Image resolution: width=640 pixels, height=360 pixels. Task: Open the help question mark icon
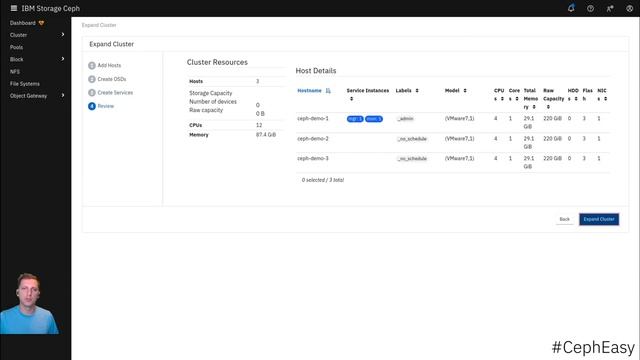point(590,8)
